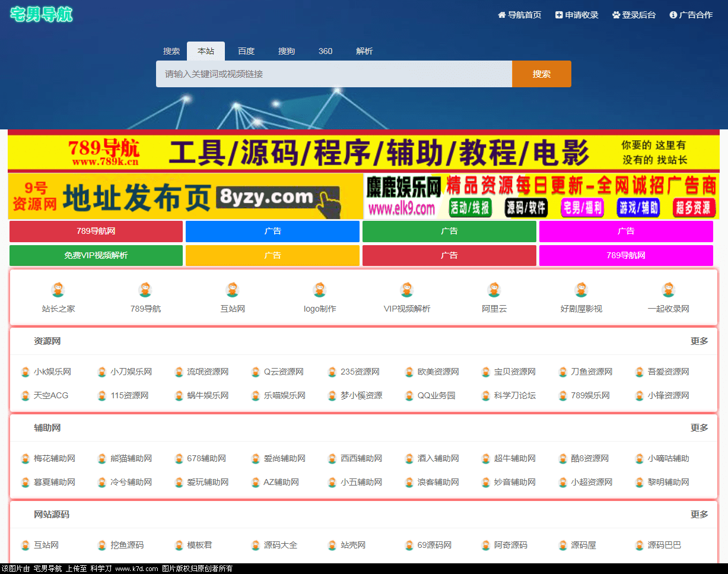Select the 解析 tab
The height and width of the screenshot is (574, 728).
(364, 51)
